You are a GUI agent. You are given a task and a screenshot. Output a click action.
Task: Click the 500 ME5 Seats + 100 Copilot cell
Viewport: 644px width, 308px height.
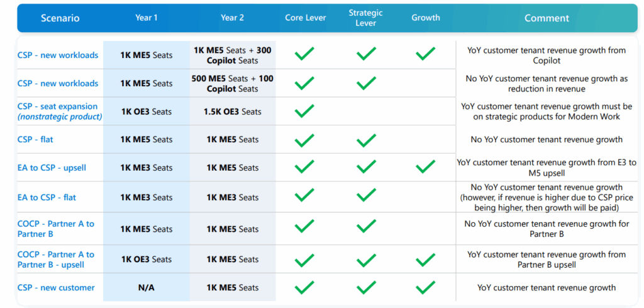pyautogui.click(x=232, y=83)
